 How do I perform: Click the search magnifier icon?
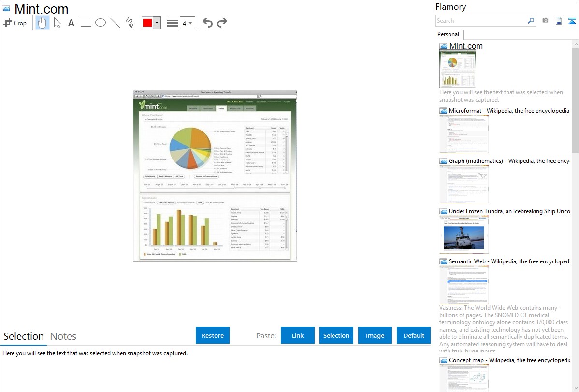(531, 21)
